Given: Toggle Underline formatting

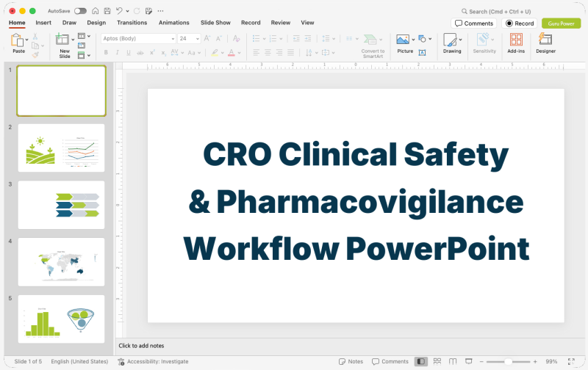Looking at the screenshot, I should point(128,52).
